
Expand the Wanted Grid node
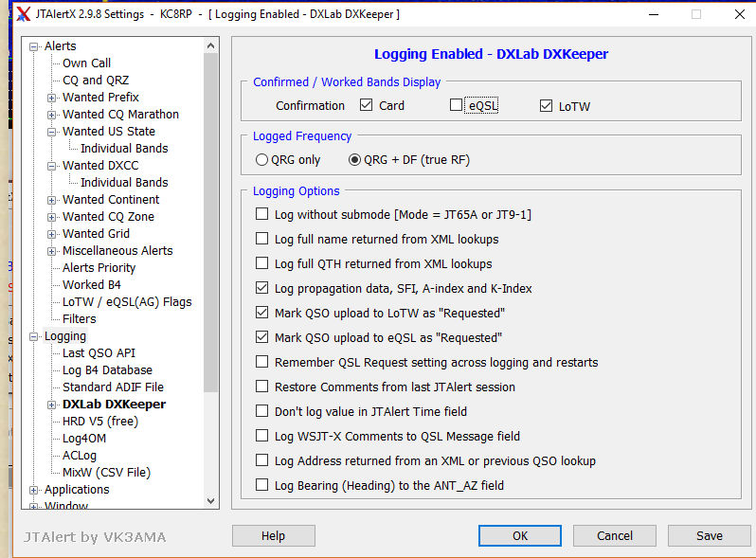pyautogui.click(x=51, y=234)
